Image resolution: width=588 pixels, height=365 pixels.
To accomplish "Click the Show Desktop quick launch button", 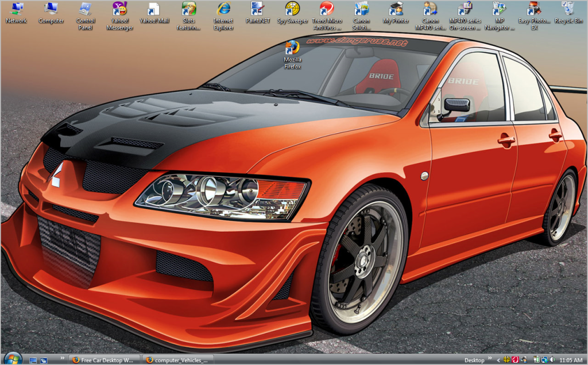I will [33, 360].
